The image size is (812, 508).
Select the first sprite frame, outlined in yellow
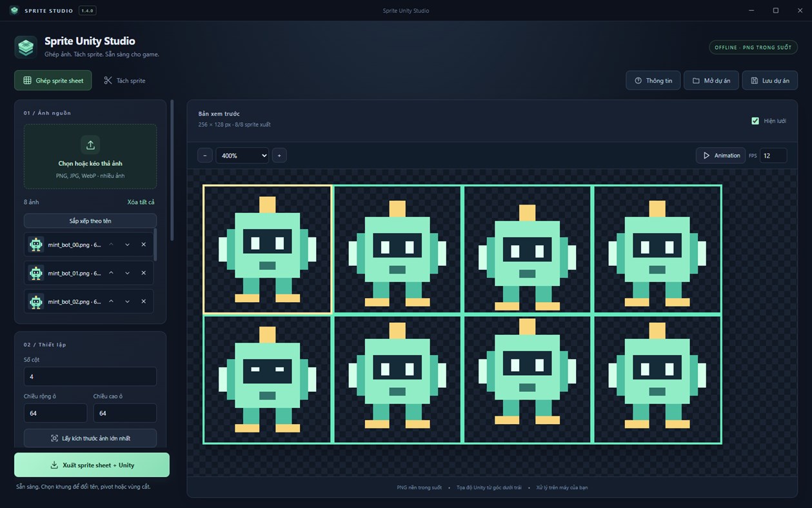(268, 249)
